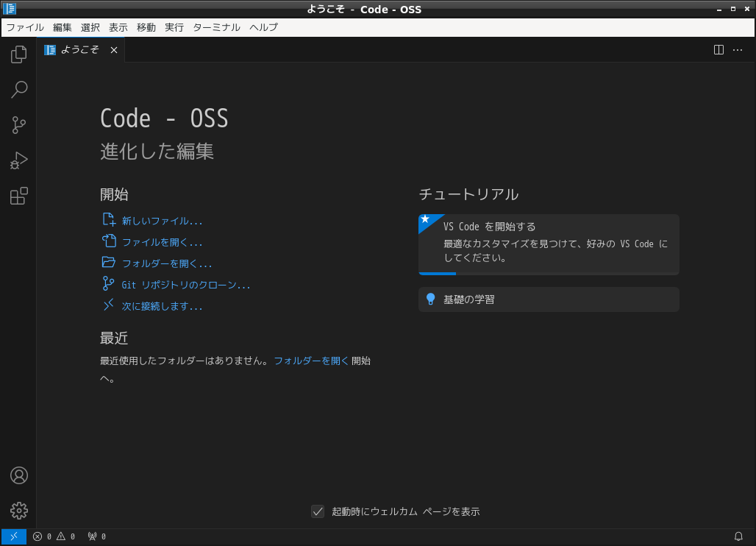Open errors and warnings count in status bar
The width and height of the screenshot is (756, 546).
click(x=54, y=536)
